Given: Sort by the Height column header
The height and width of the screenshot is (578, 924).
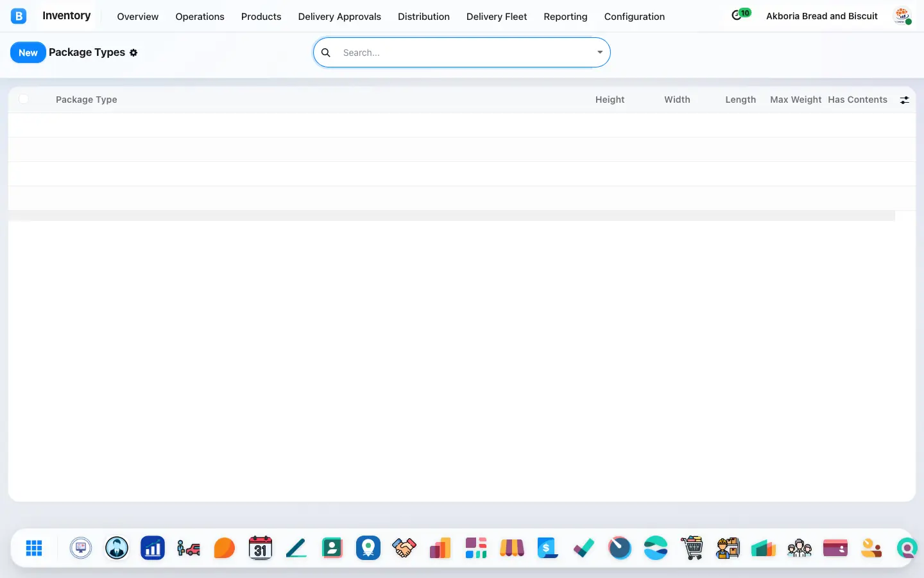Looking at the screenshot, I should pos(610,100).
